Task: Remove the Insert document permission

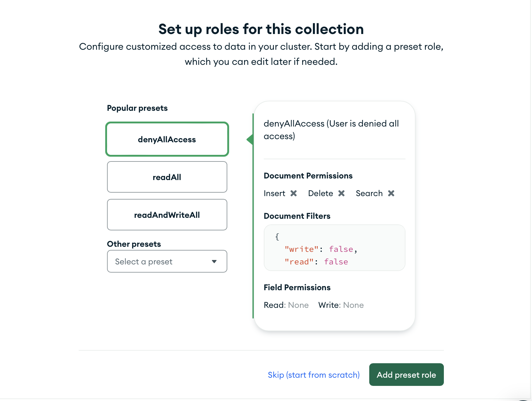Action: (294, 193)
